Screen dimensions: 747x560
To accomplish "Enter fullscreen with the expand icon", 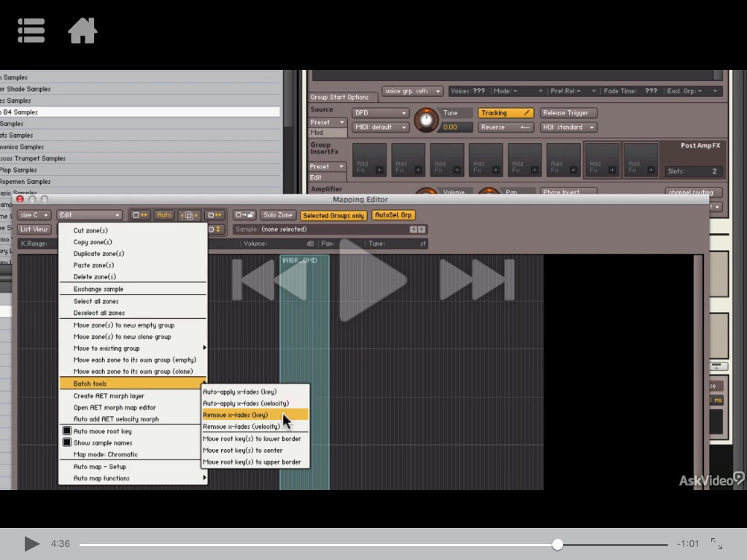I will (716, 544).
